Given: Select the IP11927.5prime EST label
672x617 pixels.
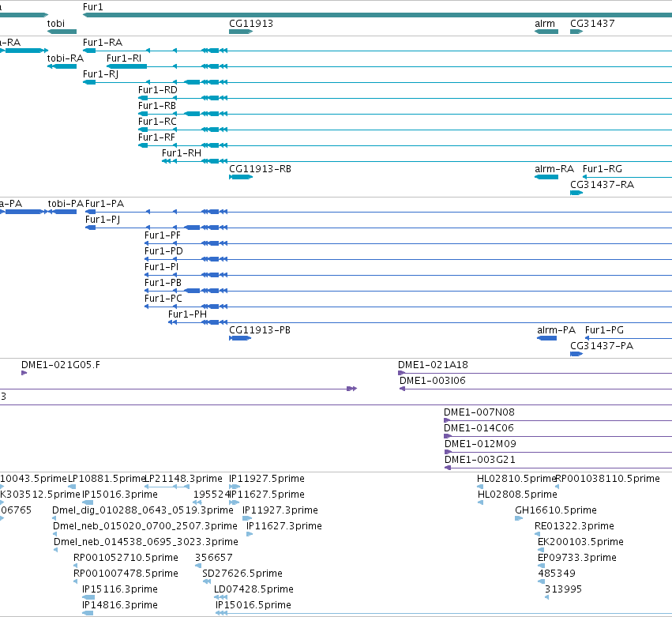Looking at the screenshot, I should [267, 479].
